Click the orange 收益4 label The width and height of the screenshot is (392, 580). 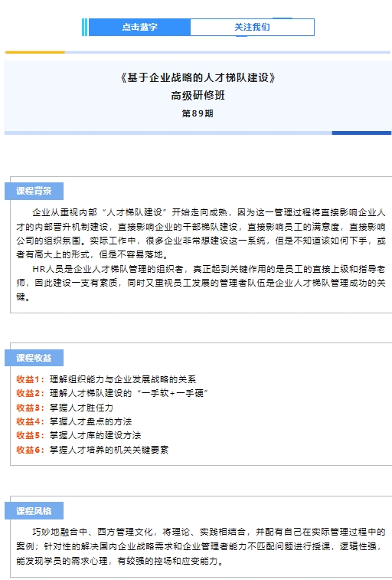[x=31, y=421]
